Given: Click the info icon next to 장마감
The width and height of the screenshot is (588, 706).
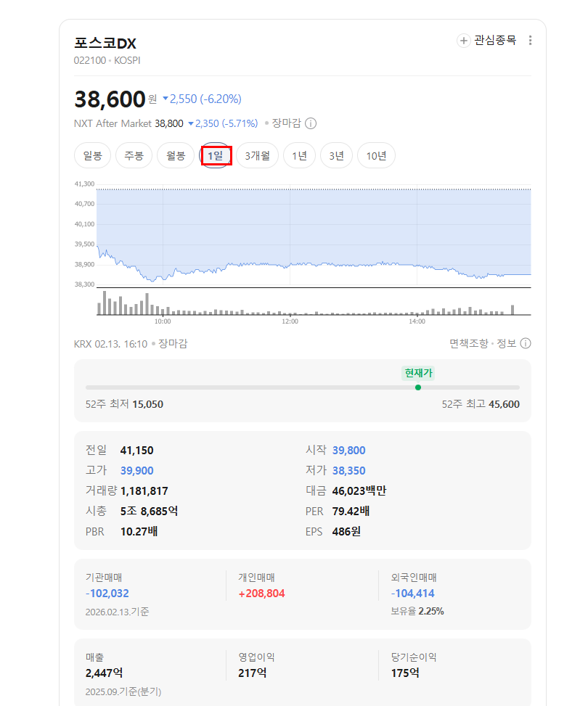Looking at the screenshot, I should click(x=311, y=123).
